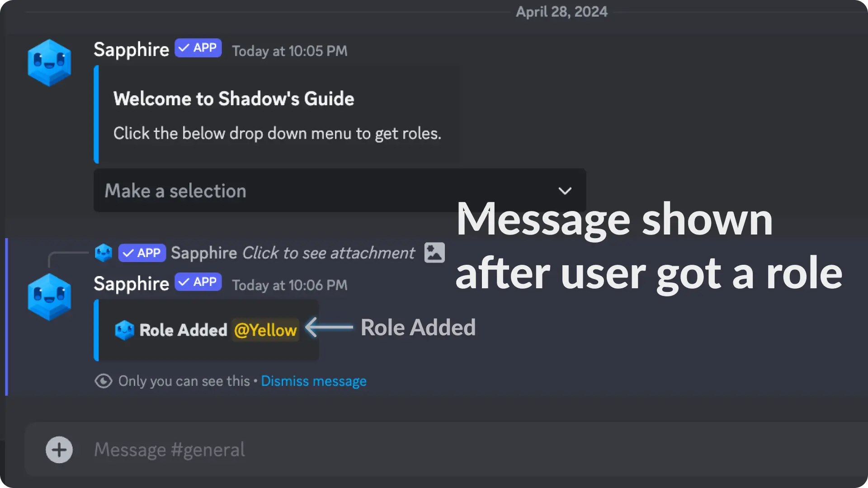Click the Only you can see this text
This screenshot has height=488, width=868.
[184, 381]
